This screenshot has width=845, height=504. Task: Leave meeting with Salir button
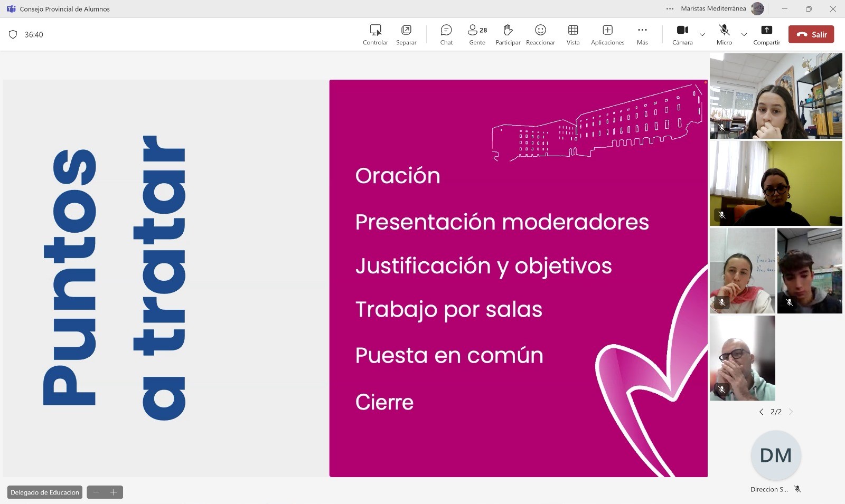811,34
